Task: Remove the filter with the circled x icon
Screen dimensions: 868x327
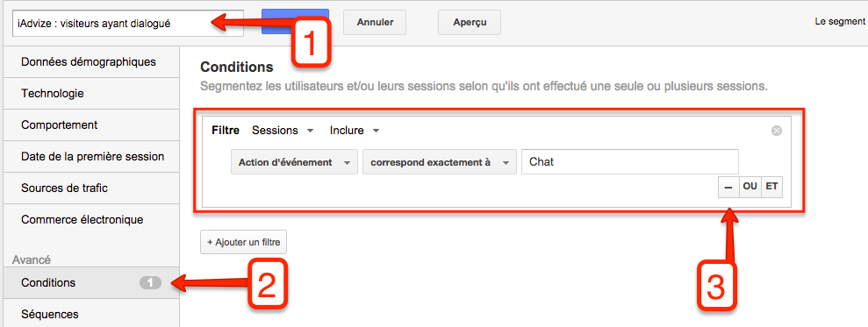Action: pyautogui.click(x=777, y=132)
